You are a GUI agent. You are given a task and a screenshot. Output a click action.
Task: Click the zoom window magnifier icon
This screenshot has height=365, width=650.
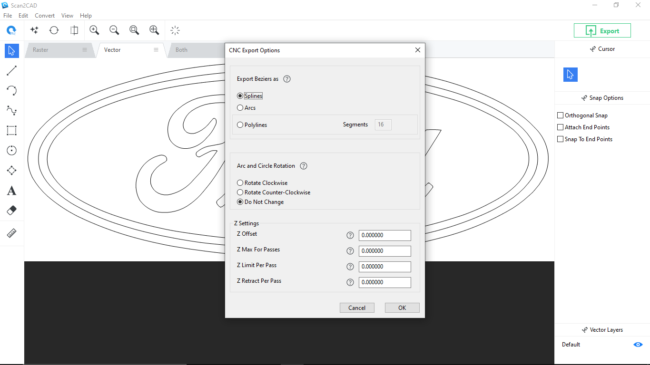coord(134,30)
